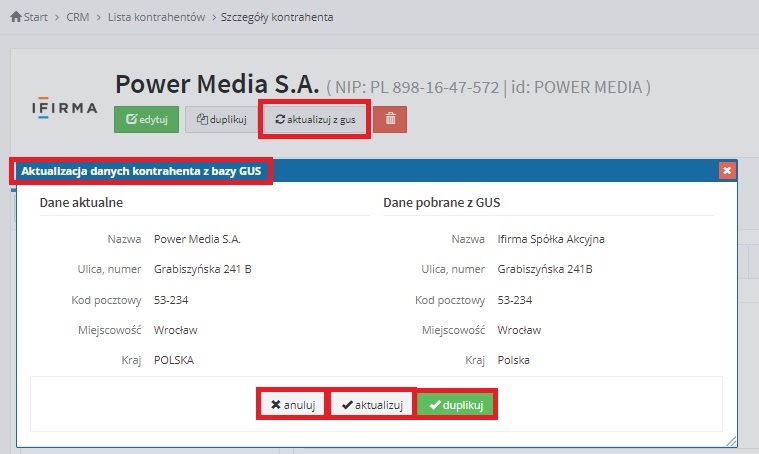Click the red trash delete icon
This screenshot has width=759, height=454.
point(390,119)
